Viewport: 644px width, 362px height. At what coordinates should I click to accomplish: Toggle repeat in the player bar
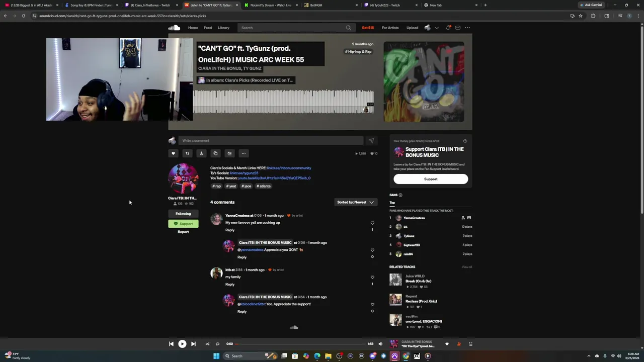click(217, 344)
